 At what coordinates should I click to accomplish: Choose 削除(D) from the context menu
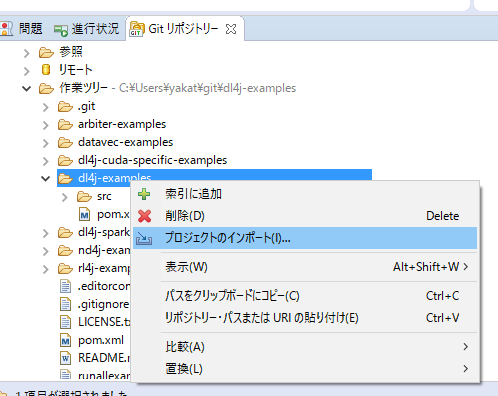[x=305, y=216]
